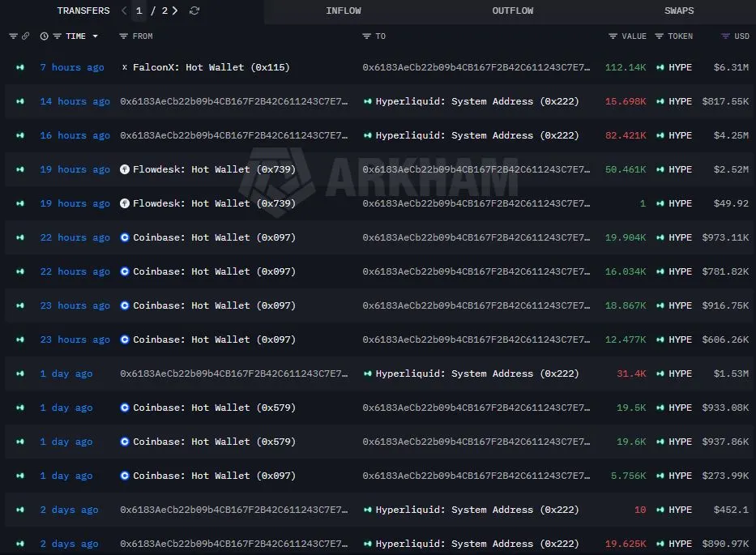Click Hyperliquid icon in 19.625K row
The height and width of the screenshot is (555, 756).
click(x=367, y=544)
